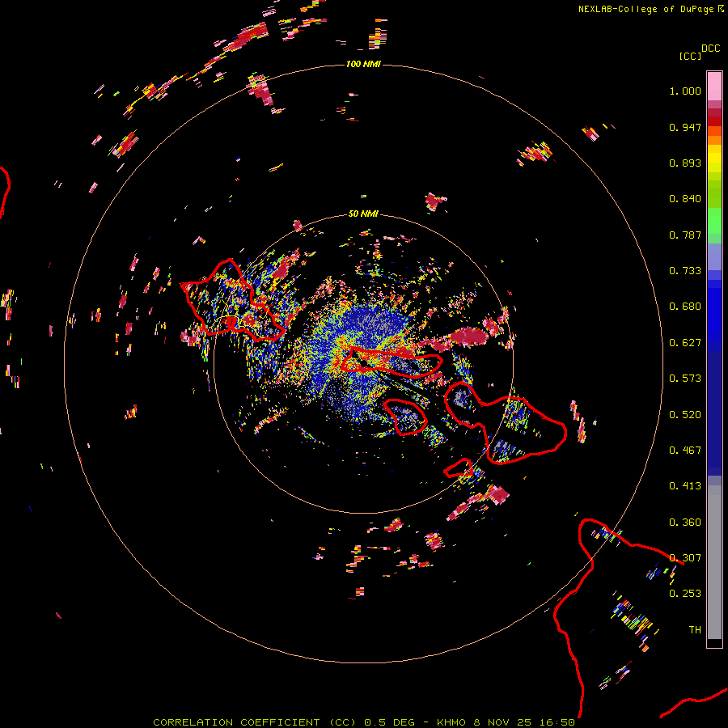Click the 0.520 scale value
728x728 pixels.
coord(685,415)
